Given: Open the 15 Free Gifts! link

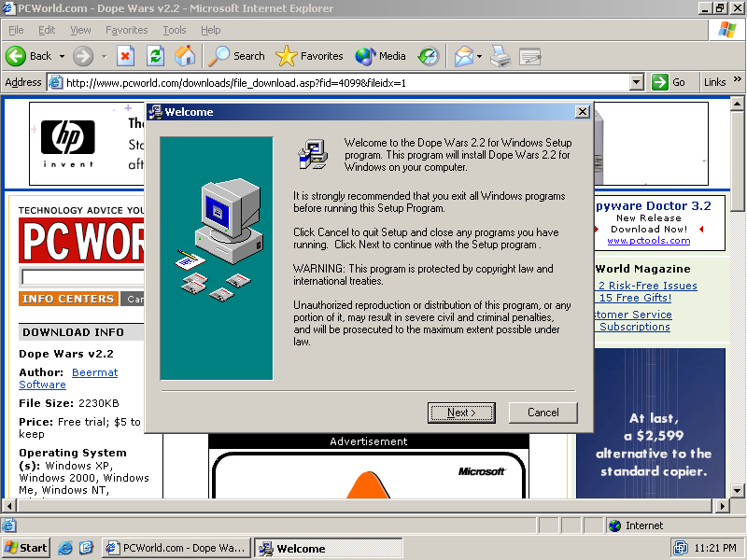Looking at the screenshot, I should tap(635, 298).
